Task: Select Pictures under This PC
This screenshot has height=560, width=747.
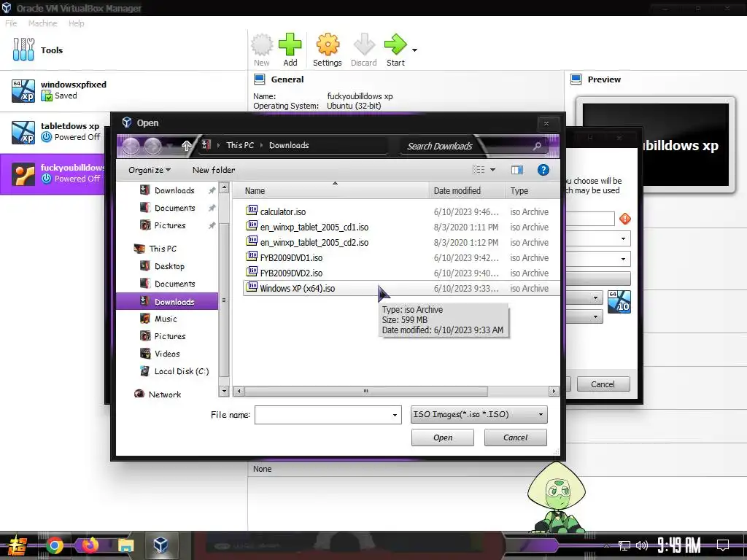Action: pyautogui.click(x=169, y=336)
